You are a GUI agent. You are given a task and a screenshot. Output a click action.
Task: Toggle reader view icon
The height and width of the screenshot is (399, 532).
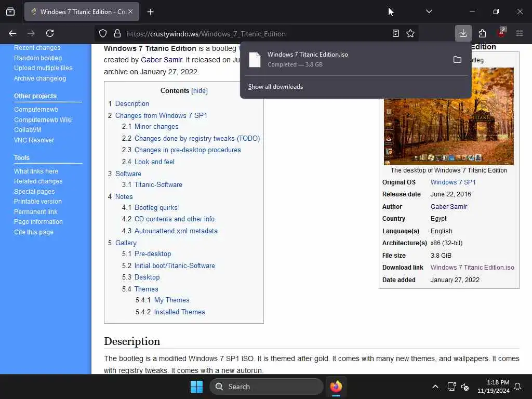pos(395,33)
